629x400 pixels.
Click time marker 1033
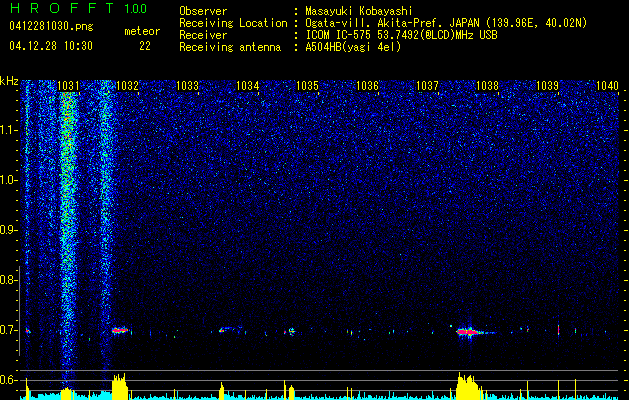187,86
